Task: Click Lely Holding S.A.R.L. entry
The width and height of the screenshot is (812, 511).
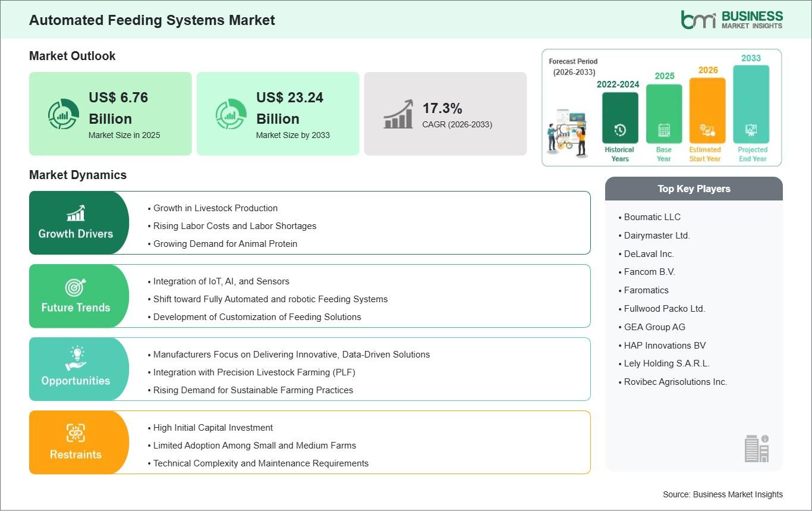Action: 666,363
